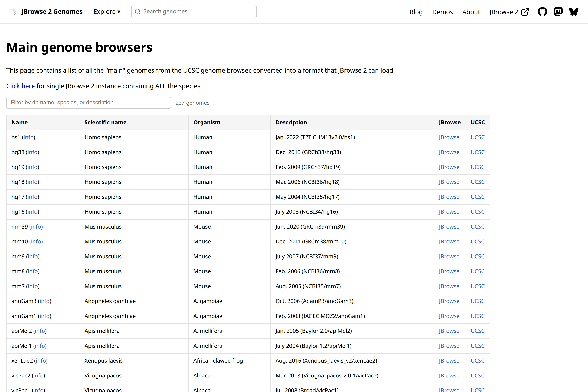Click the 'Main genome browsers' heading

click(80, 47)
